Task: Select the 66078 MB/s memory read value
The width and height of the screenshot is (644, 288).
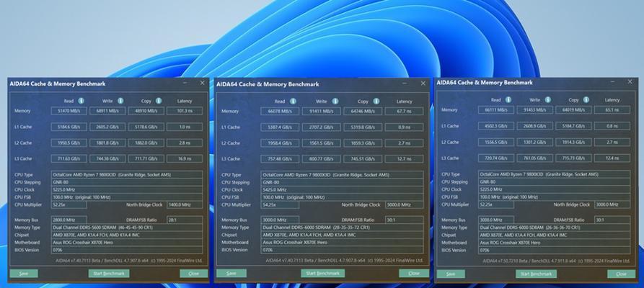Action: tap(280, 111)
